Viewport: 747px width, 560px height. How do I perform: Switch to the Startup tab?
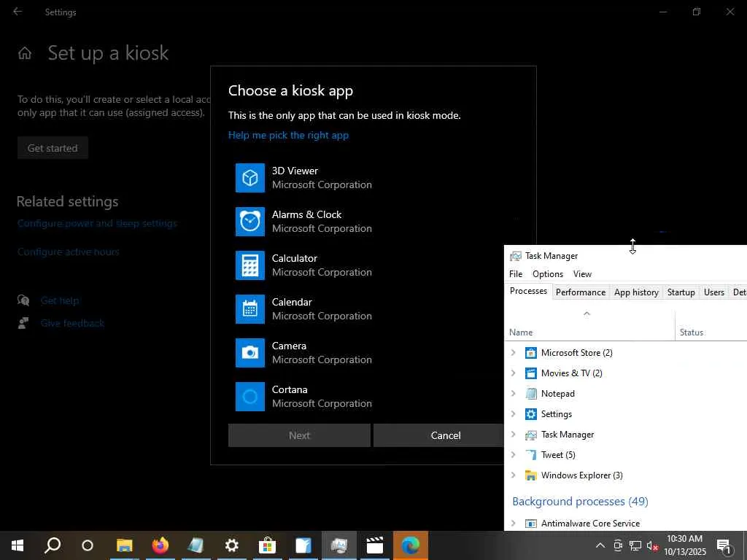pos(681,292)
